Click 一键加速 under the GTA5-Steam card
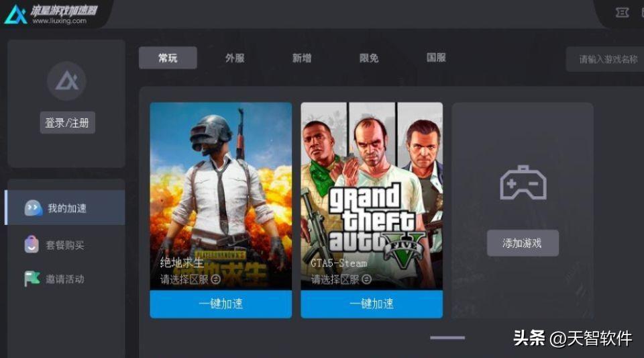 pos(372,304)
